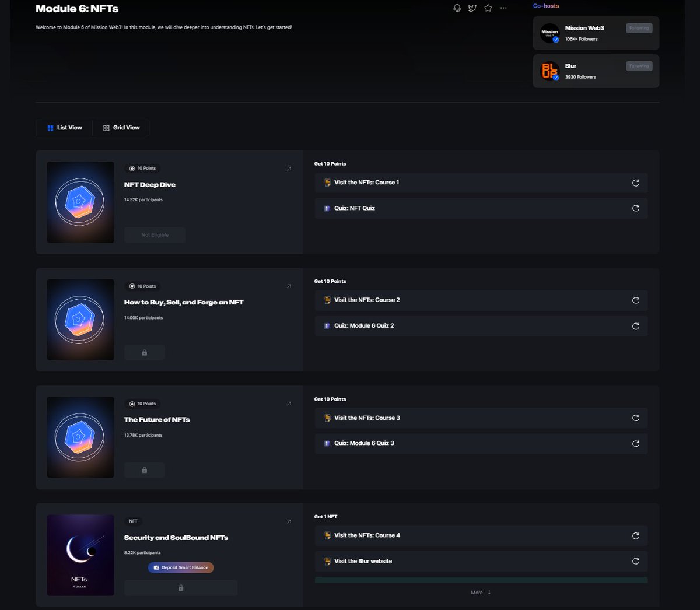
Task: Expand More options on the last quest
Action: click(480, 592)
